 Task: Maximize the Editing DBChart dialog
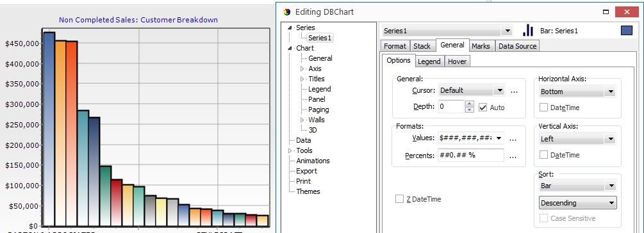[x=606, y=12]
